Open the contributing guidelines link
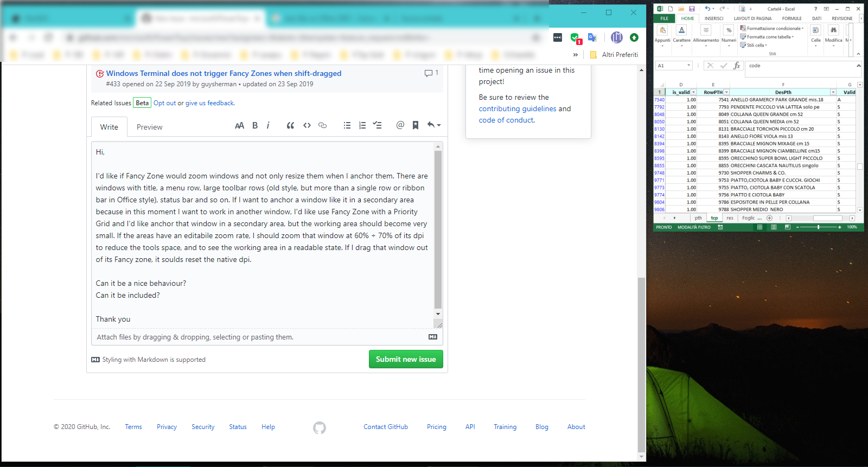Viewport: 868px width, 467px height. (518, 108)
